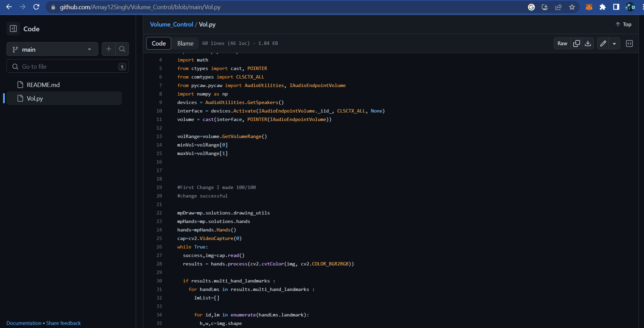
Task: Open the Google icon in the address bar
Action: [x=531, y=7]
